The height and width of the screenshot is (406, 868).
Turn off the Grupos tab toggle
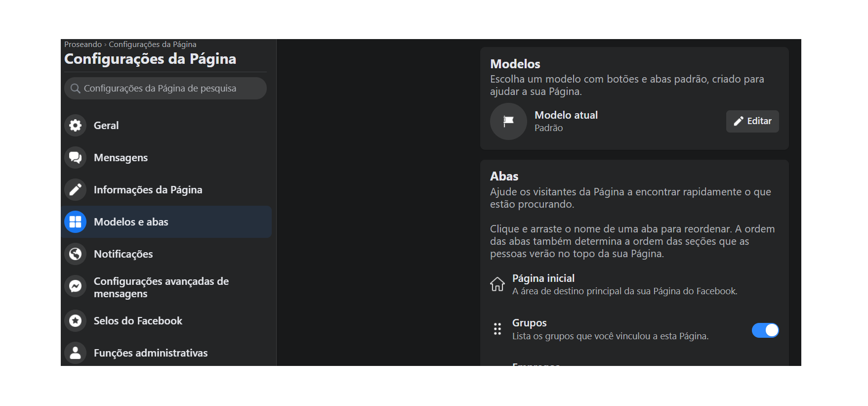point(765,330)
